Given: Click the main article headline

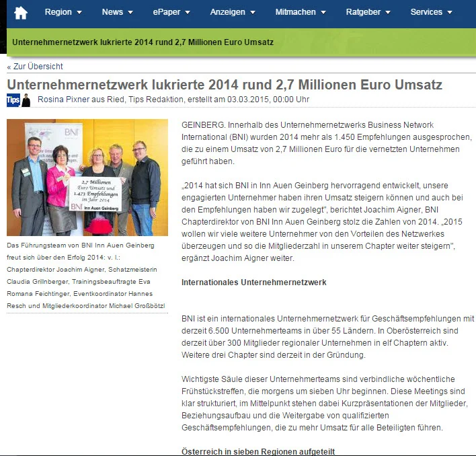Looking at the screenshot, I should 225,85.
